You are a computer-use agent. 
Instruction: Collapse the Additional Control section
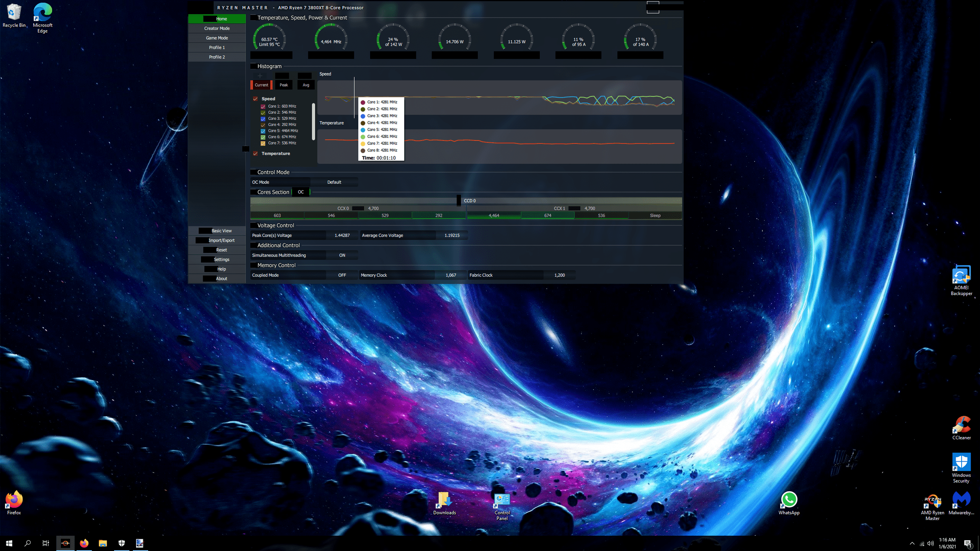[x=253, y=245]
